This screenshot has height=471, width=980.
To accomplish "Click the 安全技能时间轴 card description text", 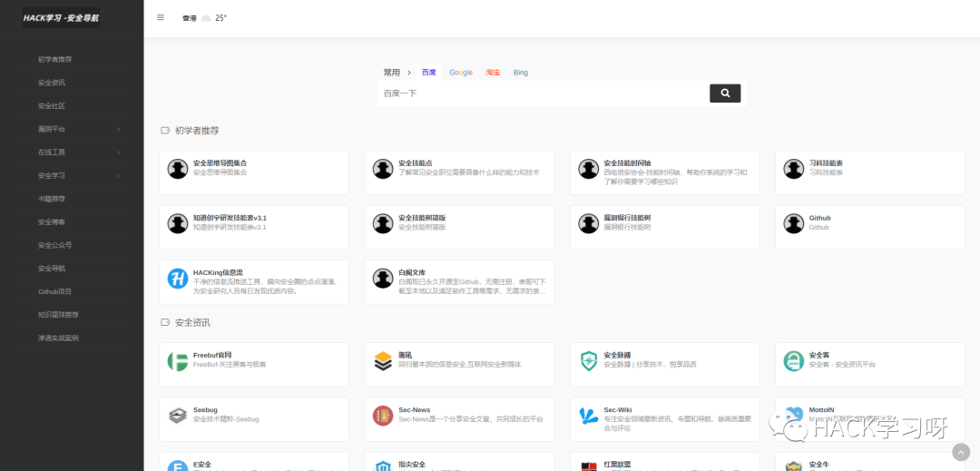I will [676, 177].
